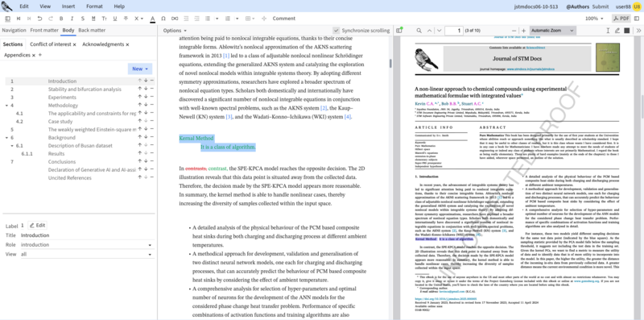This screenshot has height=320, width=644.
Task: Add a new section tab with the plus
Action: click(39, 55)
